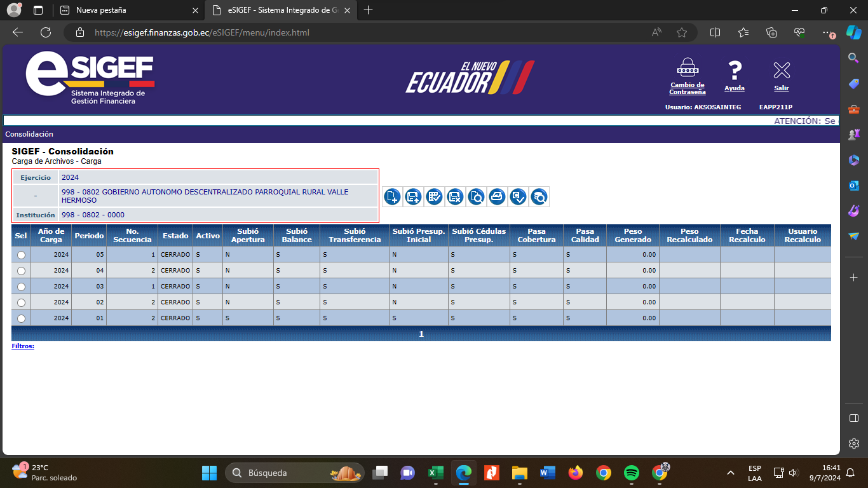This screenshot has width=868, height=488.
Task: Click the printer icon in toolbar
Action: coord(497,197)
